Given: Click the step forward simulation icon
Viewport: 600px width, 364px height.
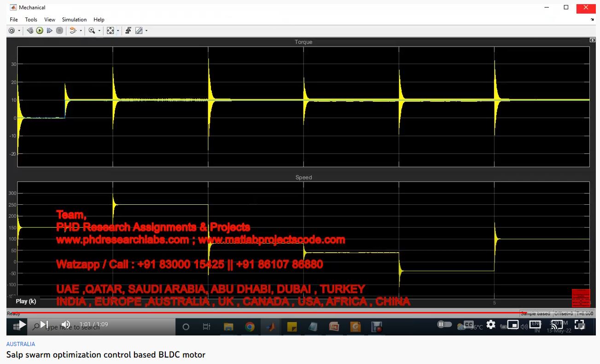Looking at the screenshot, I should pyautogui.click(x=49, y=31).
